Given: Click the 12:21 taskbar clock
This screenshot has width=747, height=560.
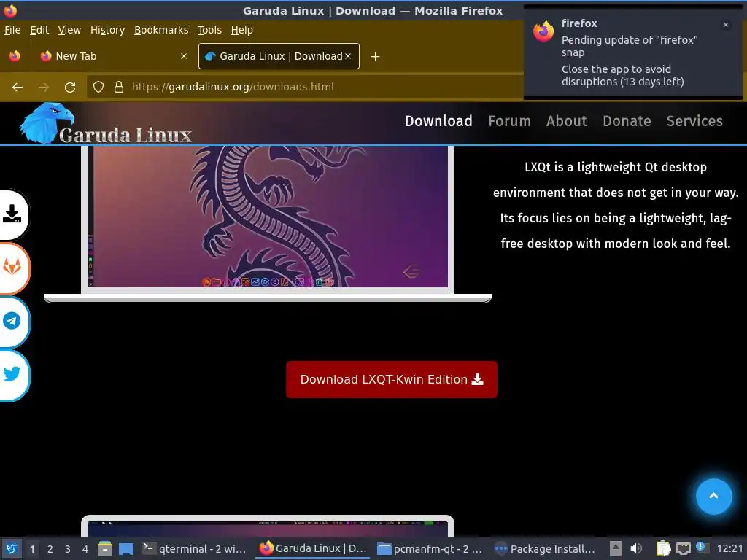Looking at the screenshot, I should point(729,548).
